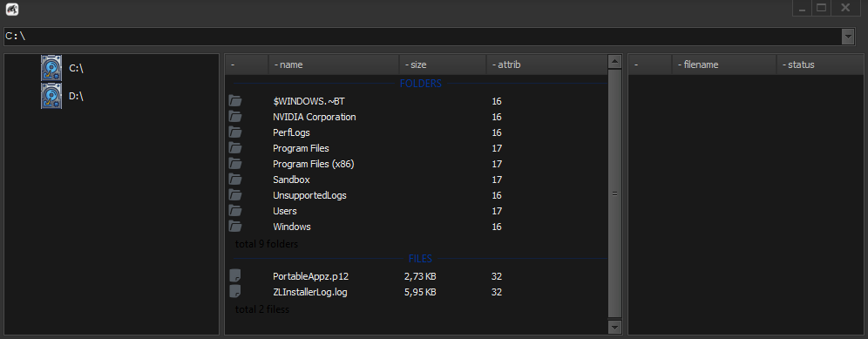Select the D:\ drive icon
868x339 pixels.
pos(51,96)
